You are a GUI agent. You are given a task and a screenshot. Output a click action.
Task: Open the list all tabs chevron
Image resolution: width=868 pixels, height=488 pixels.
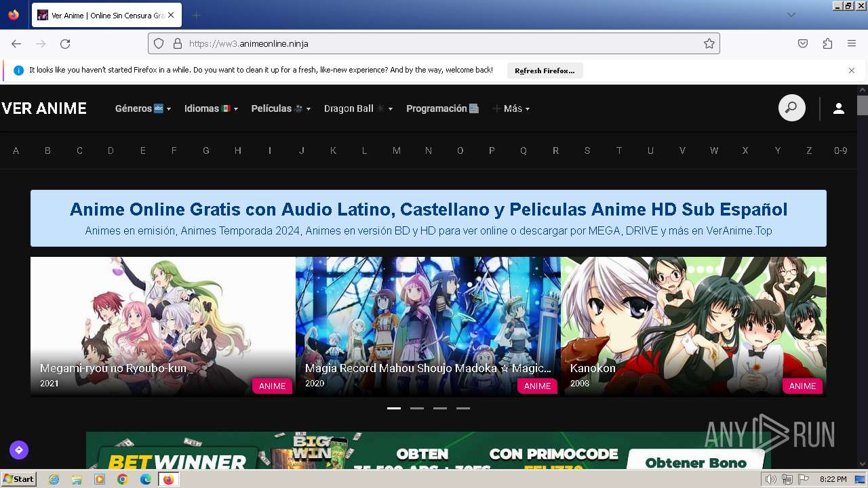click(x=791, y=15)
